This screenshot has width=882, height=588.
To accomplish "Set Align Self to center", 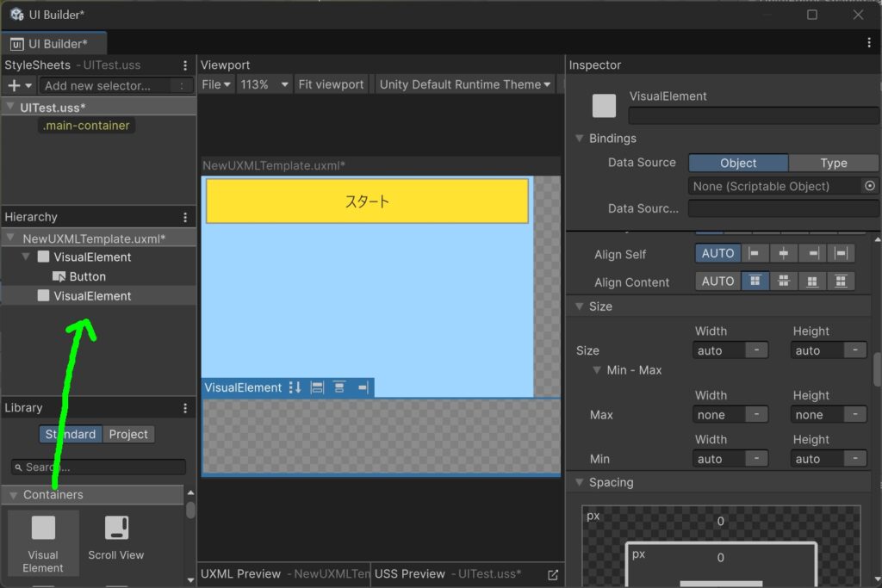I will (x=784, y=253).
